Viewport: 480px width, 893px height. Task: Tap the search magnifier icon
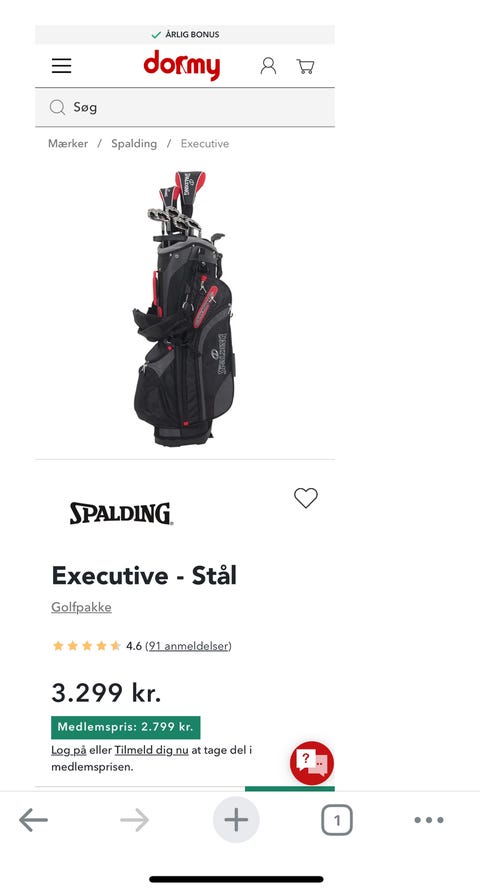click(57, 107)
